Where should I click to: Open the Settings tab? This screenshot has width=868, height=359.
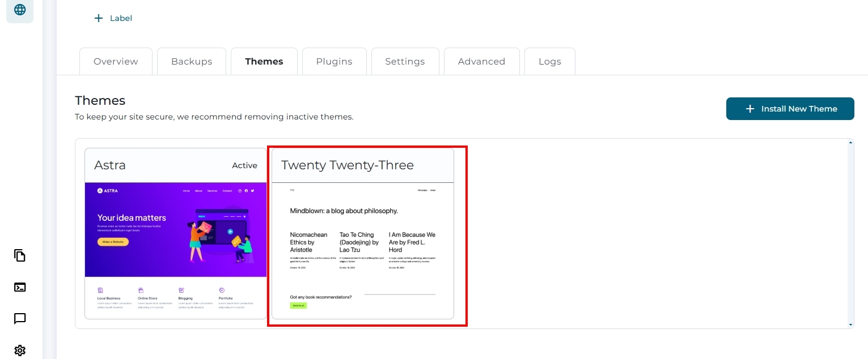[405, 61]
